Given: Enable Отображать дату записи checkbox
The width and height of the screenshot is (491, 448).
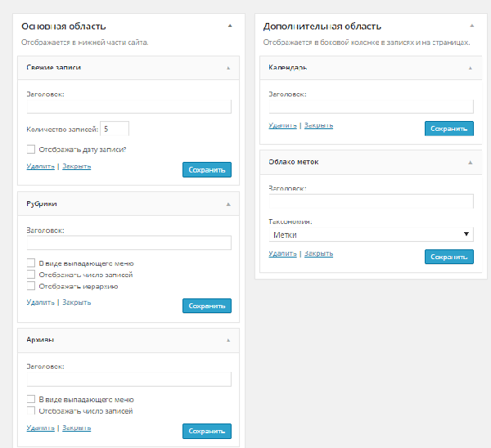Looking at the screenshot, I should (31, 150).
